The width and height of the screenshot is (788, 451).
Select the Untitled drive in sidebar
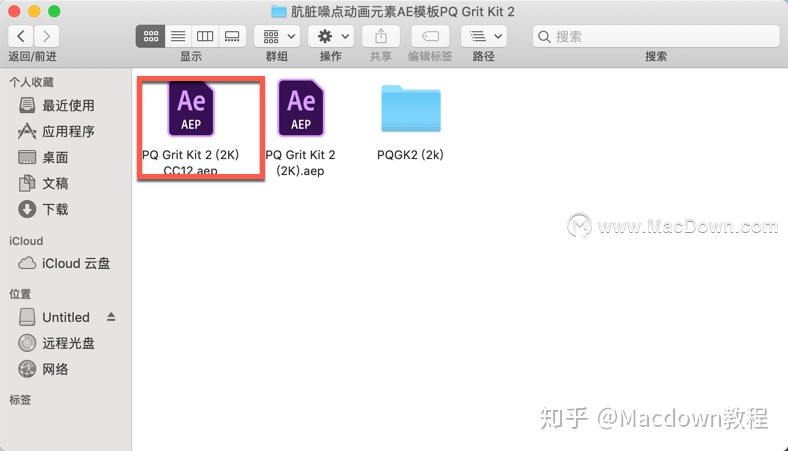[55, 317]
